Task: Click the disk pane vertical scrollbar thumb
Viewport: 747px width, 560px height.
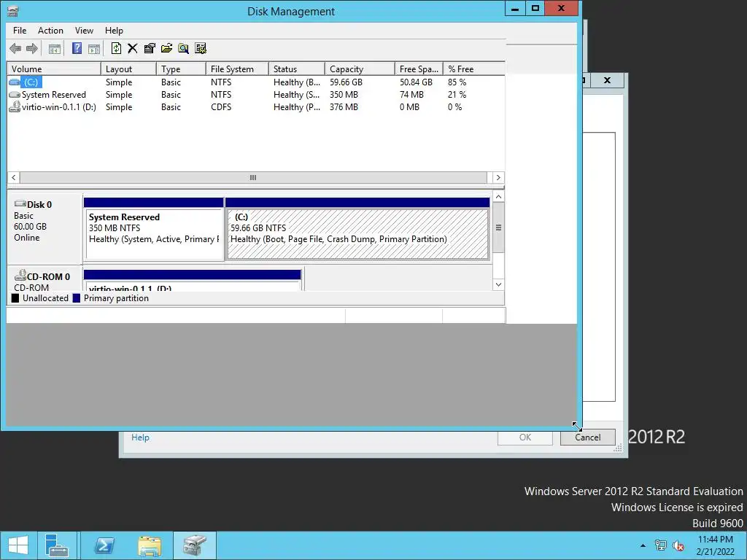Action: 498,227
